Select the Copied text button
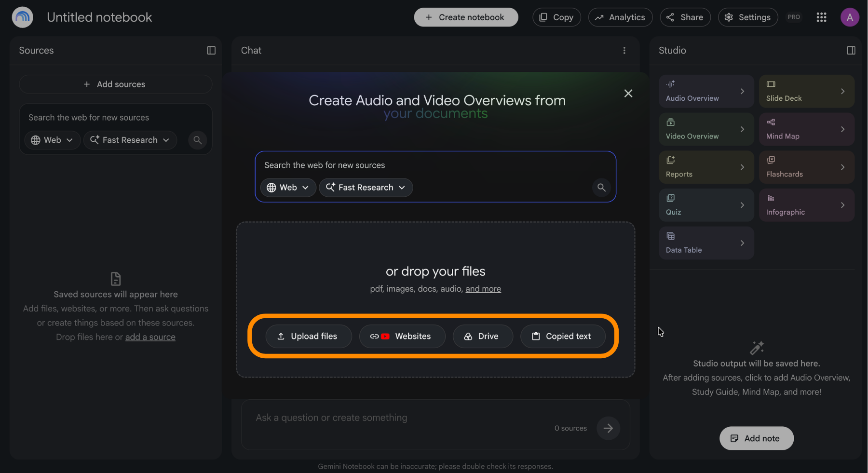Image resolution: width=868 pixels, height=473 pixels. 563,337
